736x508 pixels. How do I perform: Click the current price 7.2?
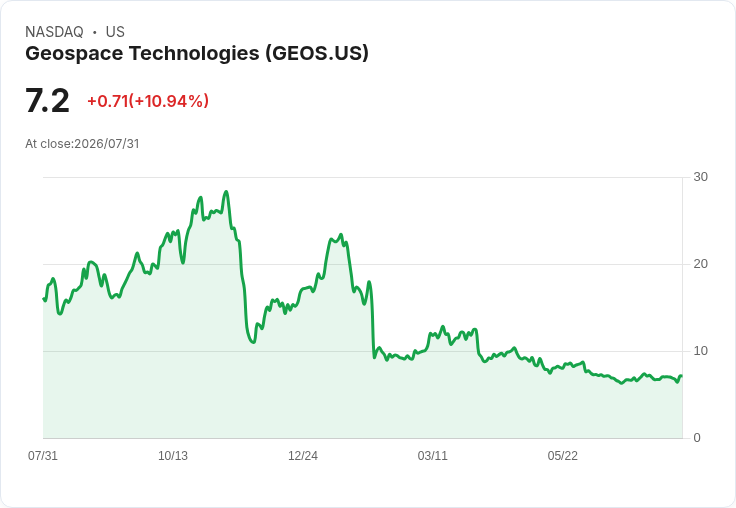(47, 100)
